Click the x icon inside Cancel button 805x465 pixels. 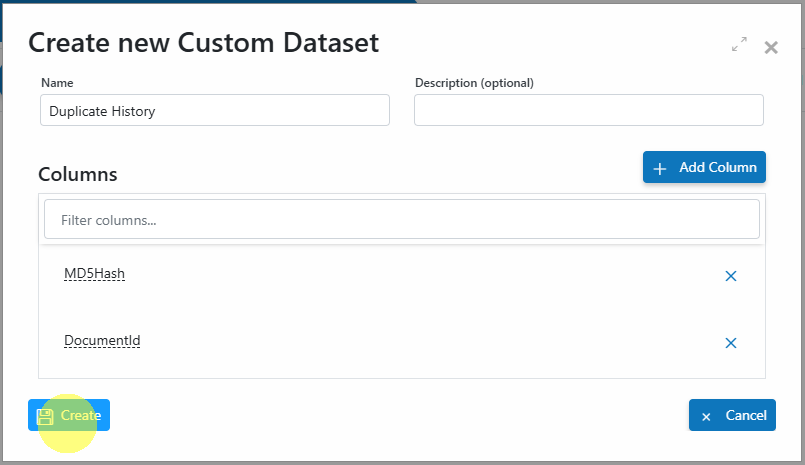tap(706, 417)
